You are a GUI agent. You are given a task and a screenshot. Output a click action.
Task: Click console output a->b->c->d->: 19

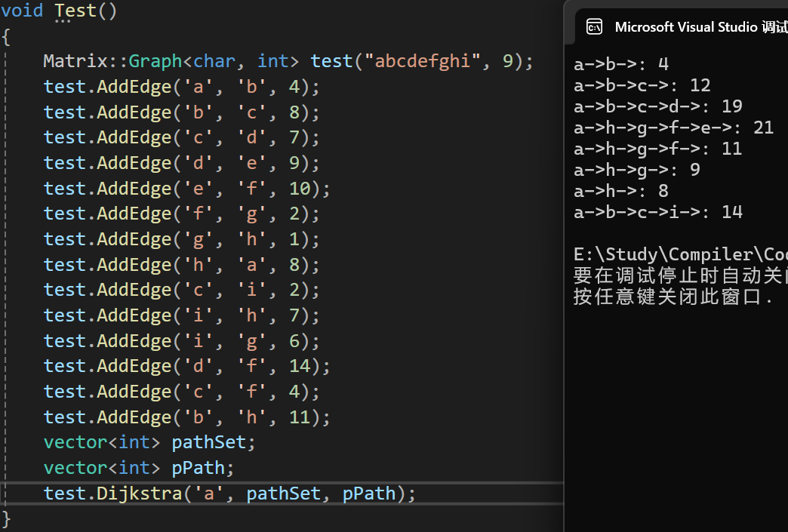657,106
